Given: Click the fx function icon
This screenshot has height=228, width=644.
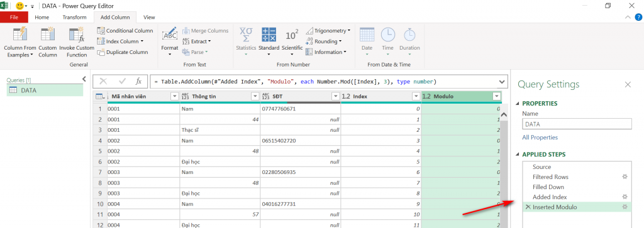Looking at the screenshot, I should (x=139, y=81).
